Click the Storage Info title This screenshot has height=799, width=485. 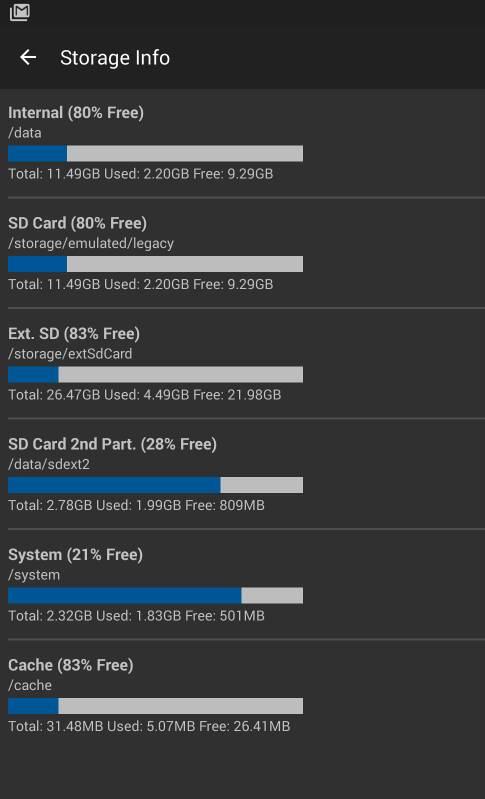[115, 58]
